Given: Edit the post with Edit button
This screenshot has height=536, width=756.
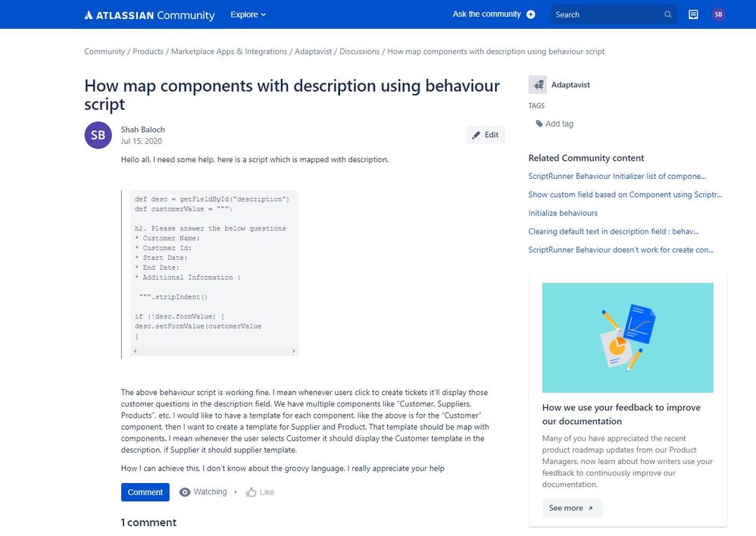Looking at the screenshot, I should pyautogui.click(x=486, y=135).
